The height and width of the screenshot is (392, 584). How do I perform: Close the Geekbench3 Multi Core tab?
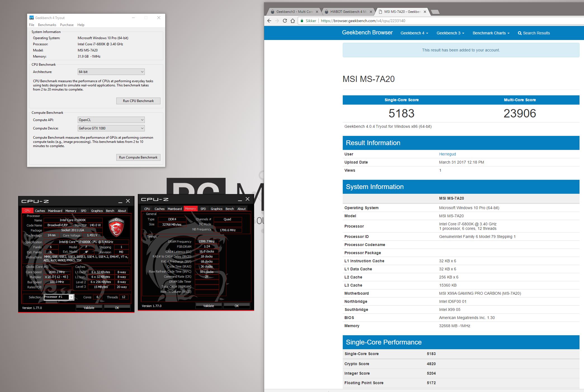(x=317, y=12)
